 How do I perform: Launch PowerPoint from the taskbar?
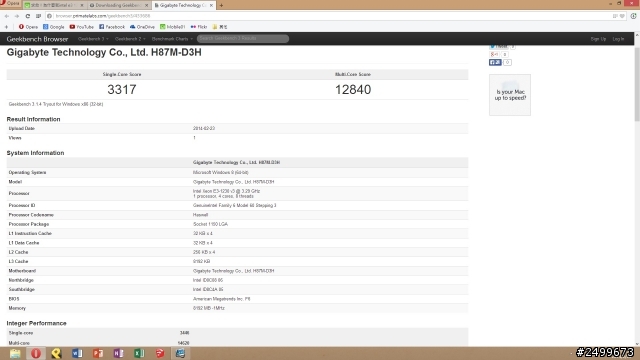[98, 353]
